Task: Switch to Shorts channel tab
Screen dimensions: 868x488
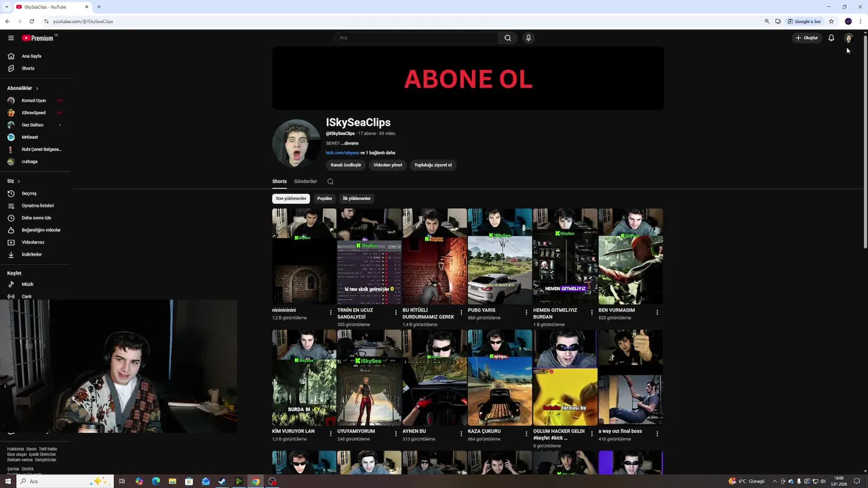Action: point(279,182)
